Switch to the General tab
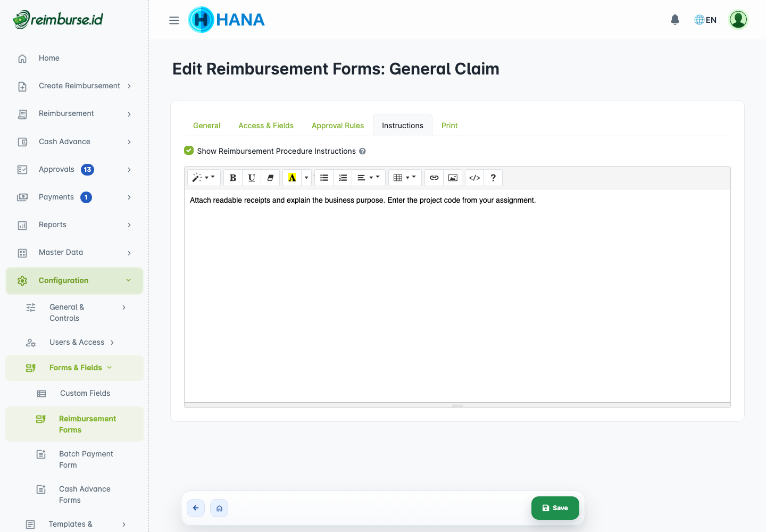 coord(206,126)
